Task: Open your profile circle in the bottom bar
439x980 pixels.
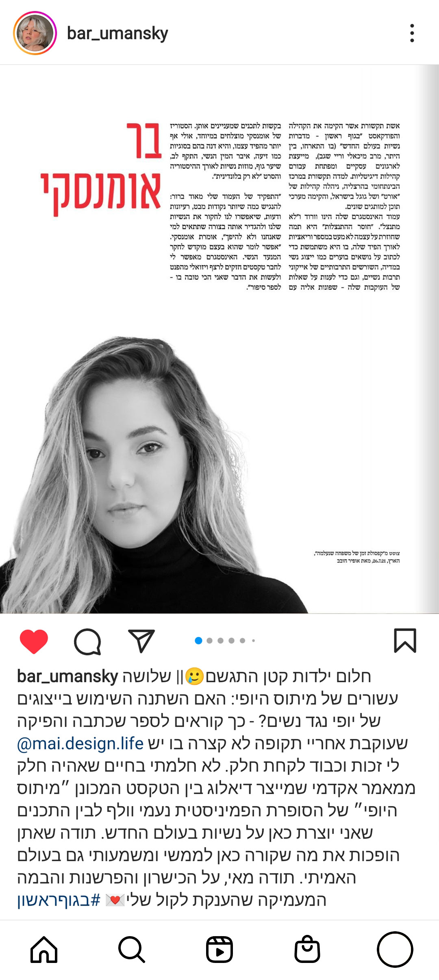Action: [395, 950]
